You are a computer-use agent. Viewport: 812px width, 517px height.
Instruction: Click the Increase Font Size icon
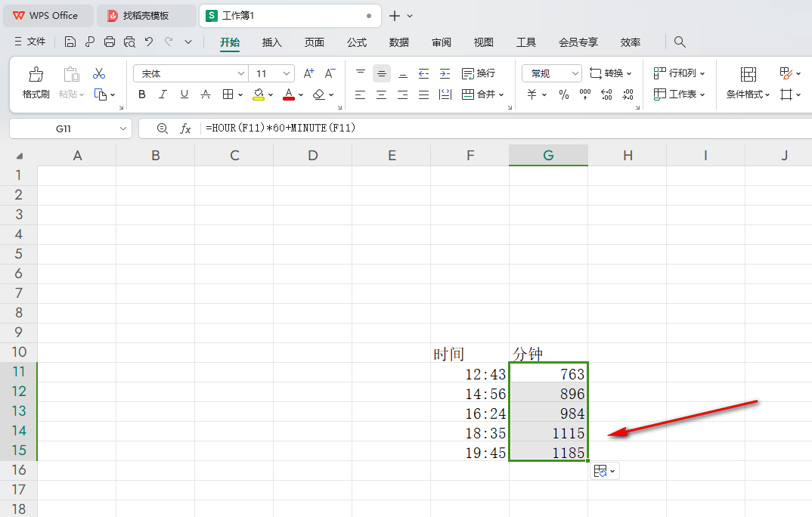(308, 73)
